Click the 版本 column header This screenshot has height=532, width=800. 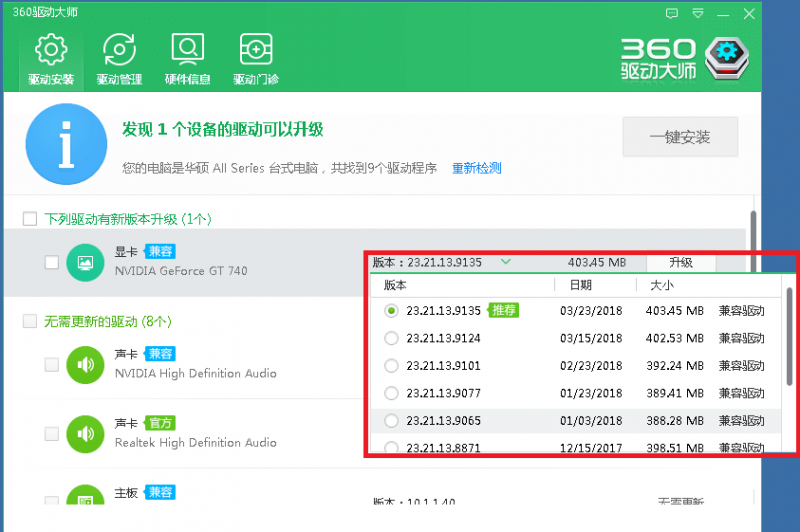click(395, 285)
